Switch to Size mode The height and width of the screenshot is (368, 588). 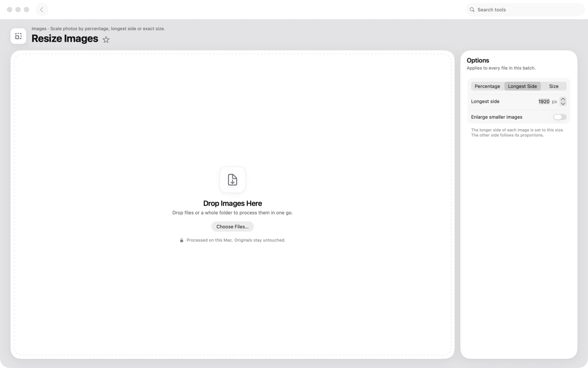pyautogui.click(x=554, y=86)
